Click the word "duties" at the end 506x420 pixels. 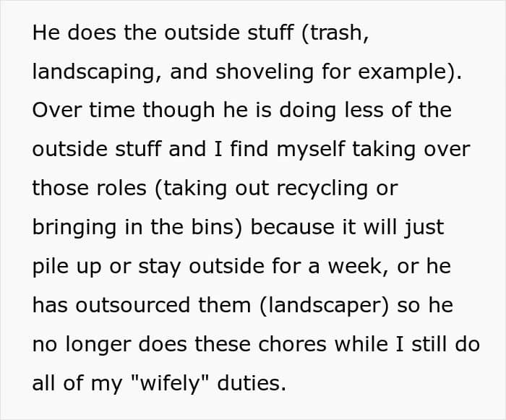click(249, 384)
